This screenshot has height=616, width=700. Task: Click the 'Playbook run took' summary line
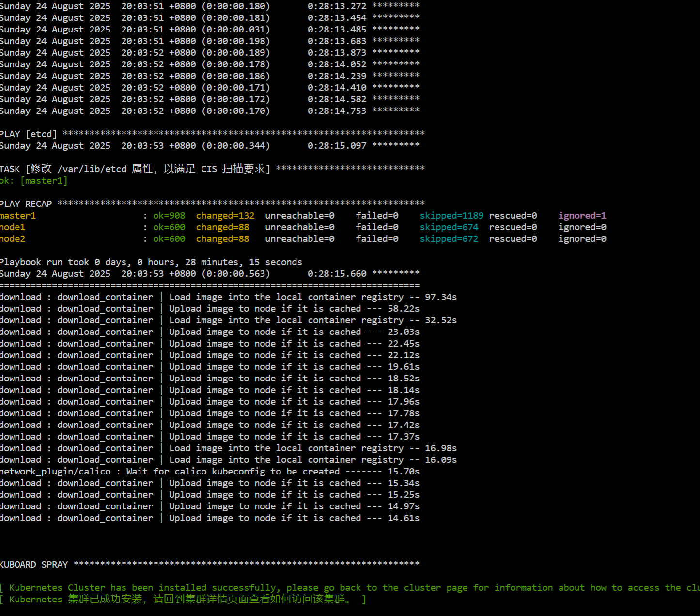point(151,262)
